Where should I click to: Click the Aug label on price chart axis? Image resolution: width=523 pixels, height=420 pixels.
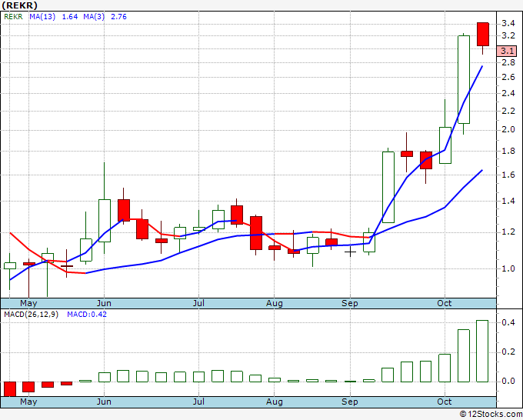(x=275, y=303)
